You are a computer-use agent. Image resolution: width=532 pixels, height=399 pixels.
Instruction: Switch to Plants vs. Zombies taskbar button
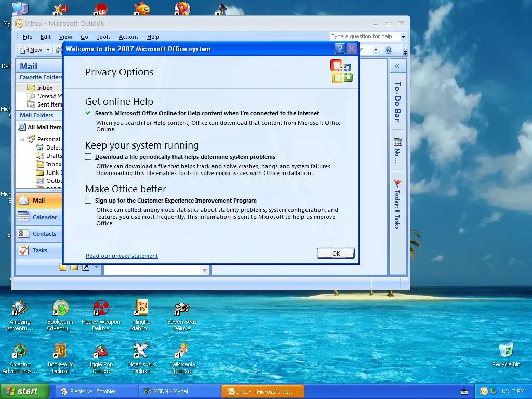(x=96, y=391)
